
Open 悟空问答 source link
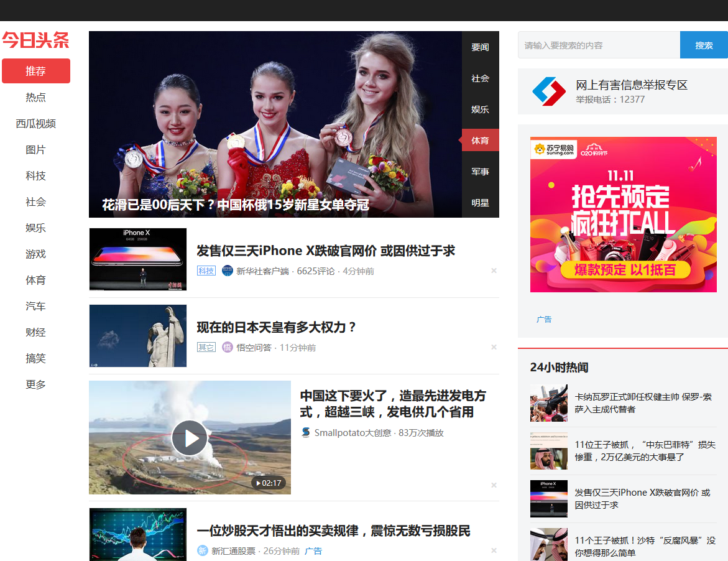coord(254,348)
